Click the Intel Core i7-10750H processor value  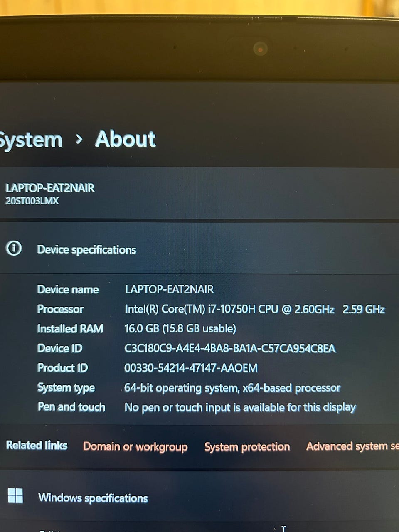click(x=255, y=309)
